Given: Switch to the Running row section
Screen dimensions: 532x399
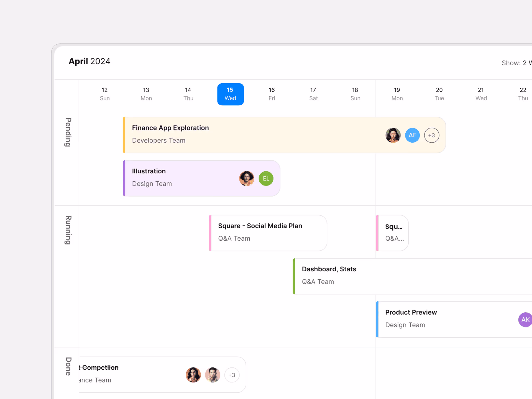Looking at the screenshot, I should (67, 230).
